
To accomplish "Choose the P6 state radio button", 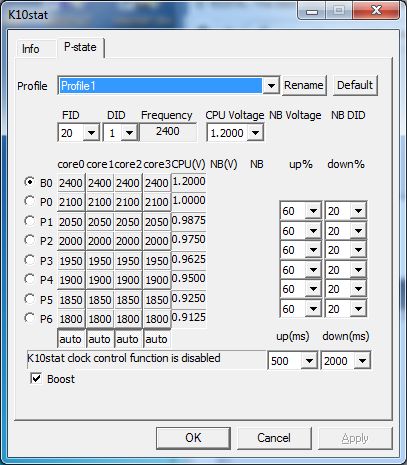I will (30, 318).
